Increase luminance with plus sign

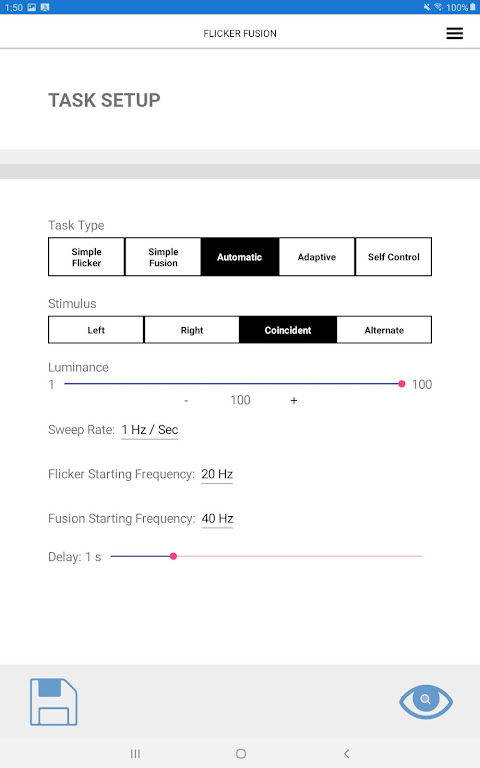(294, 401)
